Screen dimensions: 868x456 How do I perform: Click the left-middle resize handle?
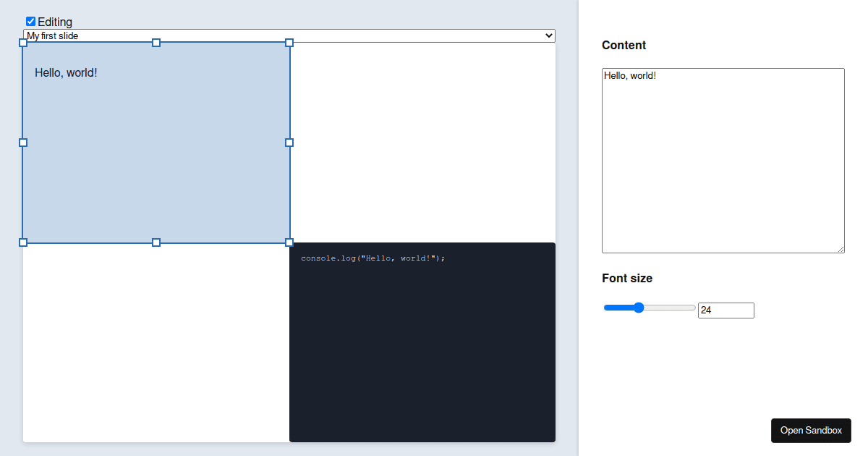23,143
